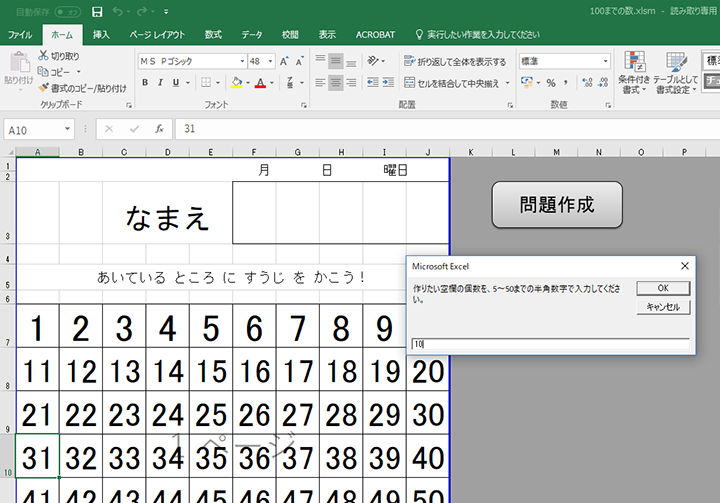Open the font color dropdown arrow
720x503 pixels.
coord(272,83)
